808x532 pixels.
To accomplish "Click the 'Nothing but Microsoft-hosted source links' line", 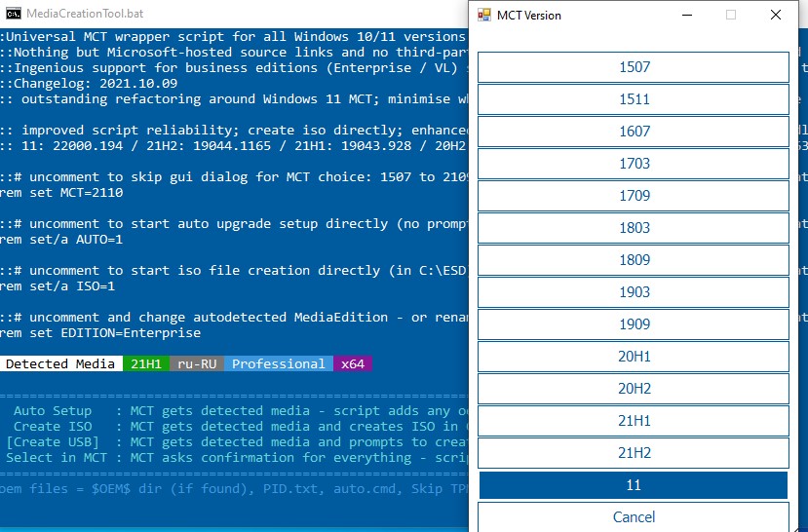I will [234, 52].
